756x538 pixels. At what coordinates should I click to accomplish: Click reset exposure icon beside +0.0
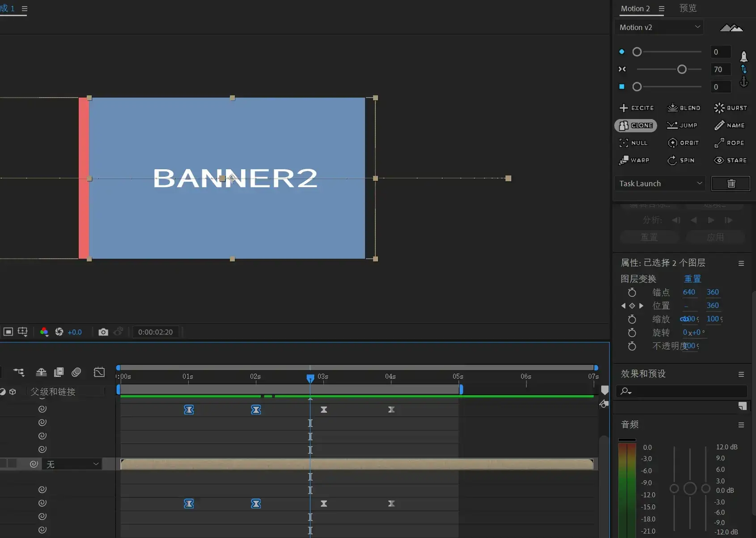pos(59,332)
